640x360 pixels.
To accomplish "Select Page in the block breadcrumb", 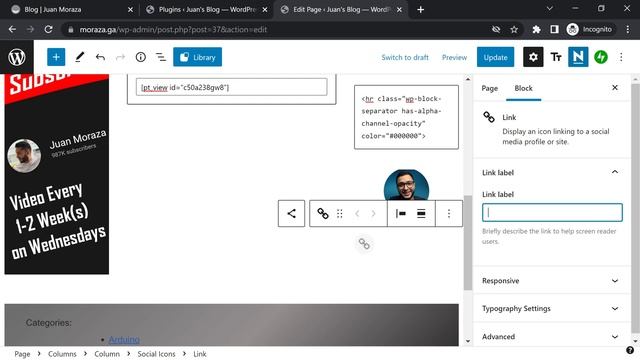I will tap(22, 354).
